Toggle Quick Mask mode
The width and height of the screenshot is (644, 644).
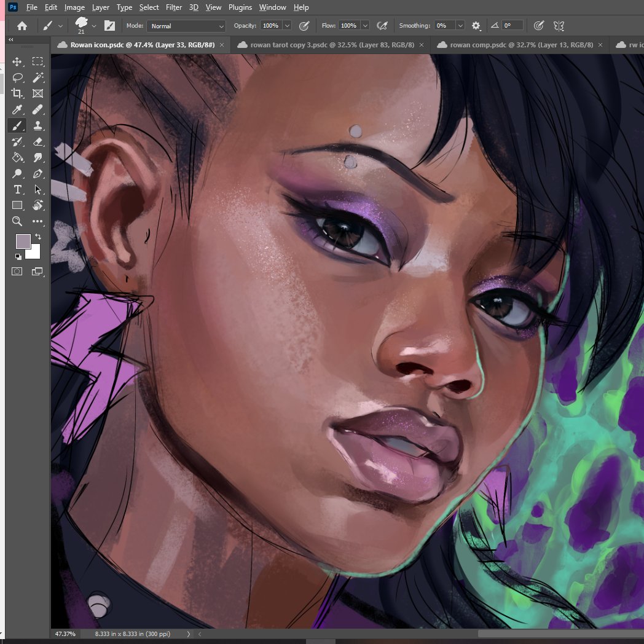pyautogui.click(x=17, y=271)
